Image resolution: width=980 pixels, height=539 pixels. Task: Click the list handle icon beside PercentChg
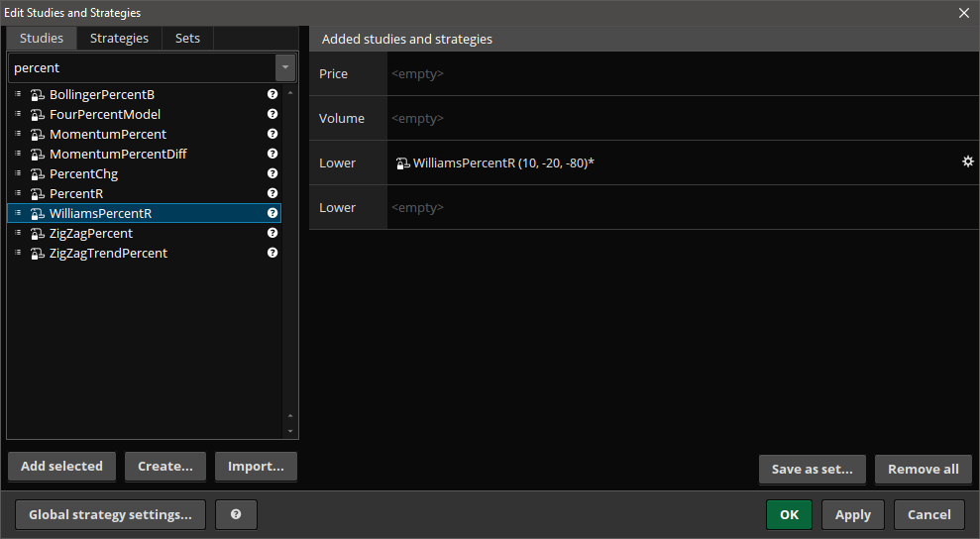pos(18,173)
